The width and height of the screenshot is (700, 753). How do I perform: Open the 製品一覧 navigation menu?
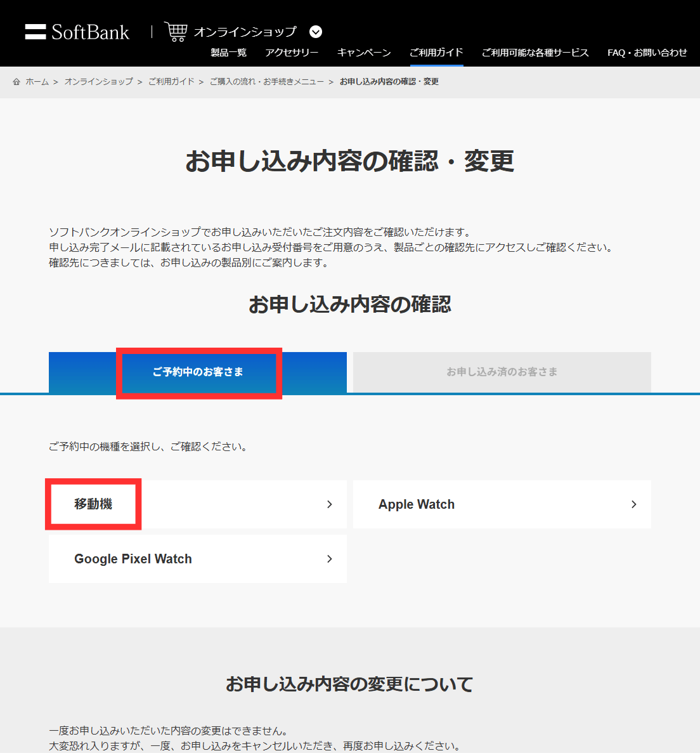click(x=228, y=53)
